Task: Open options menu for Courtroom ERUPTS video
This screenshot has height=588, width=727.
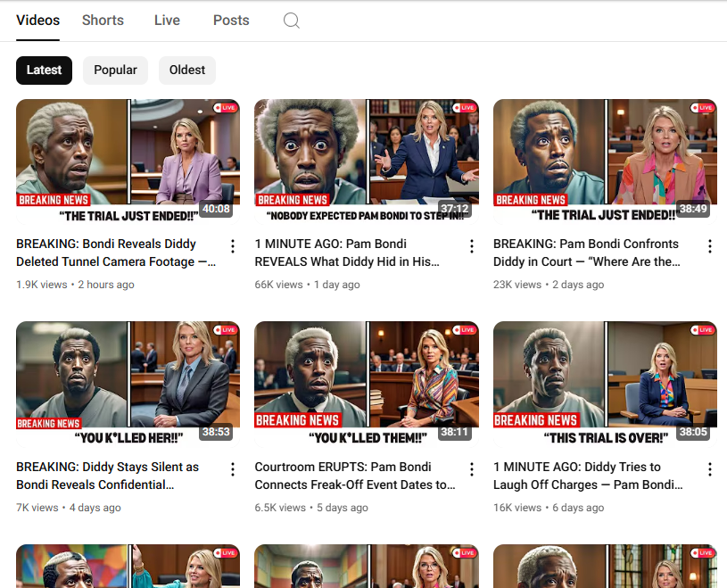Action: coord(472,469)
